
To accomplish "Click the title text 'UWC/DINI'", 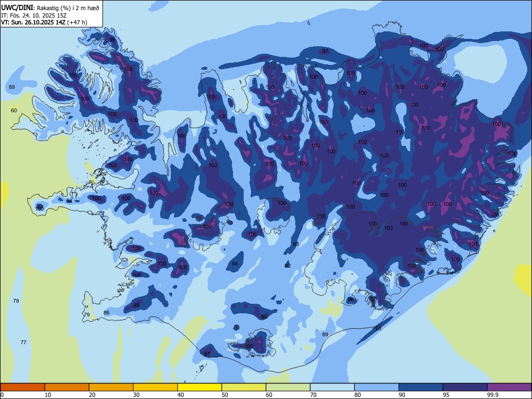I will tap(17, 7).
